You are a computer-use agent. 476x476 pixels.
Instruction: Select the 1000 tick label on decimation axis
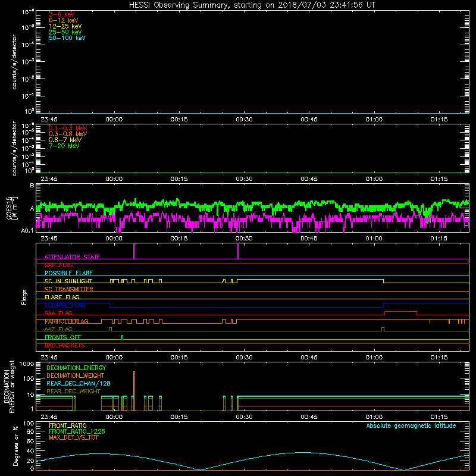(x=27, y=364)
